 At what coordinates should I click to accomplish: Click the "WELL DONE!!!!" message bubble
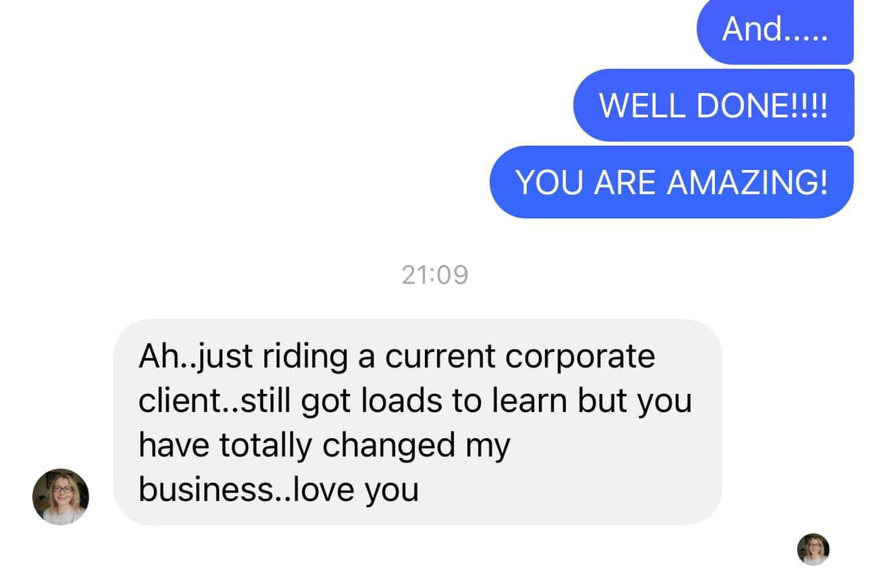click(x=713, y=106)
